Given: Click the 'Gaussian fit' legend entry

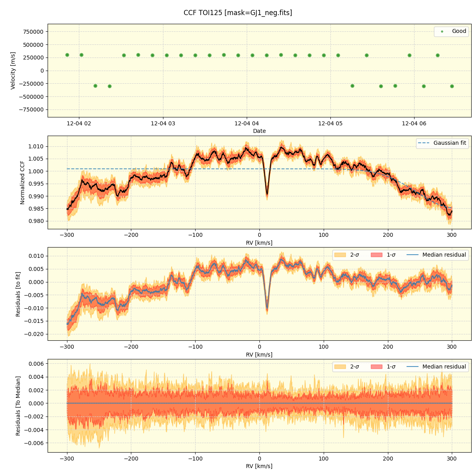Looking at the screenshot, I should 443,143.
